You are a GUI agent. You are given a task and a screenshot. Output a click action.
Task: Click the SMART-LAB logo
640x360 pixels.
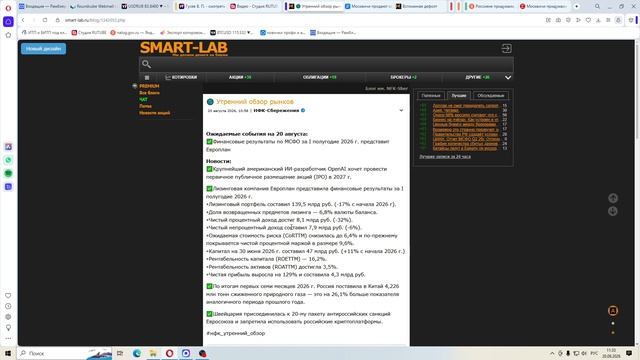[x=184, y=49]
